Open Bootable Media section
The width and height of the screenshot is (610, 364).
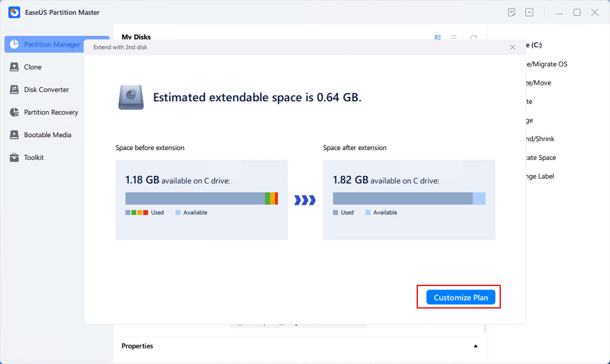48,135
